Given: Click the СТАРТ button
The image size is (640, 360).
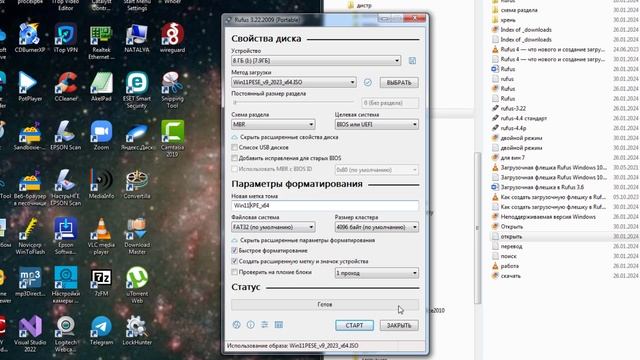Looking at the screenshot, I should (354, 325).
